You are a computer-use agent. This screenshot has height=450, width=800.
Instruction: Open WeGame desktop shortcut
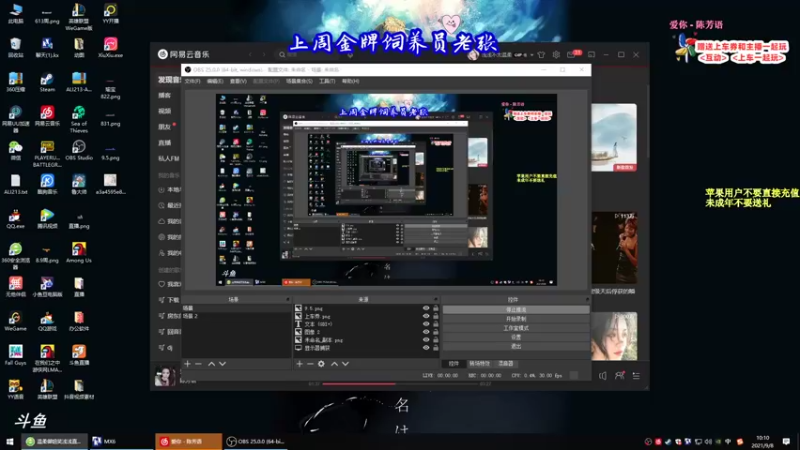coord(15,321)
